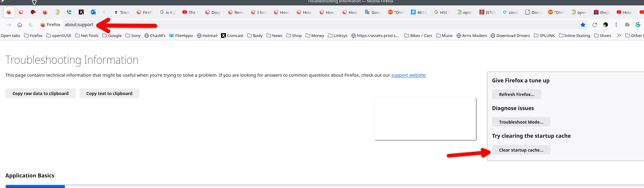This screenshot has height=188, width=644.
Task: Expand the Google bookmarks folder
Action: [x=112, y=35]
